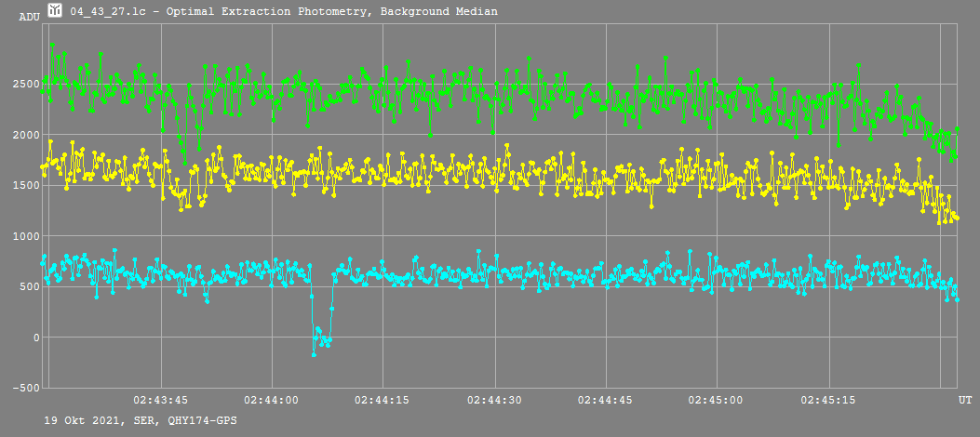
Task: Choose the 02:44:30 time axis label
Action: click(x=494, y=400)
